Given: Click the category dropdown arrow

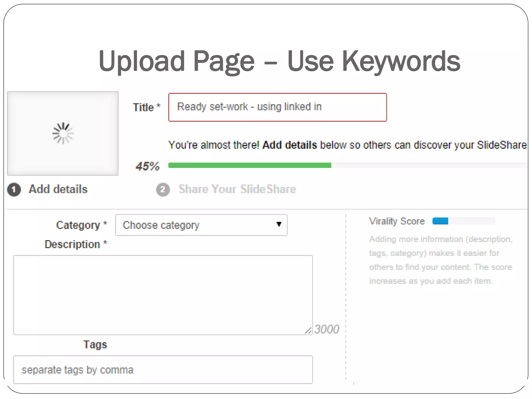Looking at the screenshot, I should click(x=279, y=224).
